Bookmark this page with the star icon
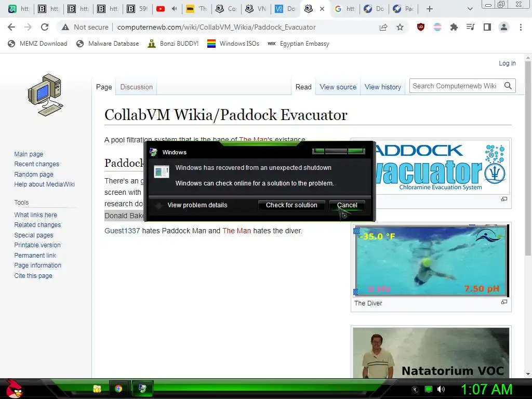532x399 pixels. [400, 27]
